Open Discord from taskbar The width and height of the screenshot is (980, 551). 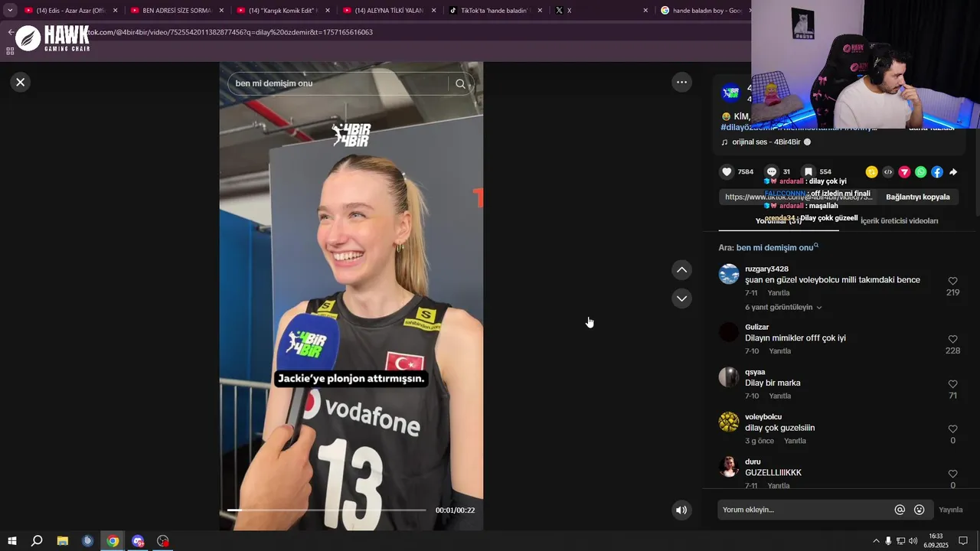click(x=138, y=541)
